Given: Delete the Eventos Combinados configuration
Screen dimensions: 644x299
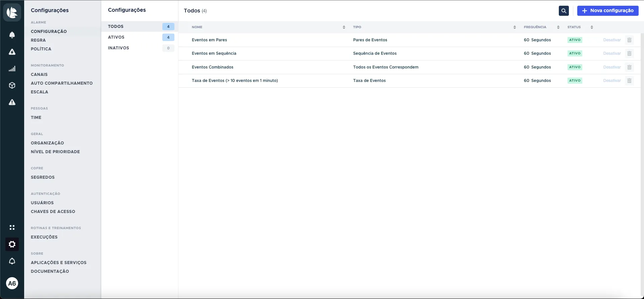Looking at the screenshot, I should pyautogui.click(x=629, y=67).
